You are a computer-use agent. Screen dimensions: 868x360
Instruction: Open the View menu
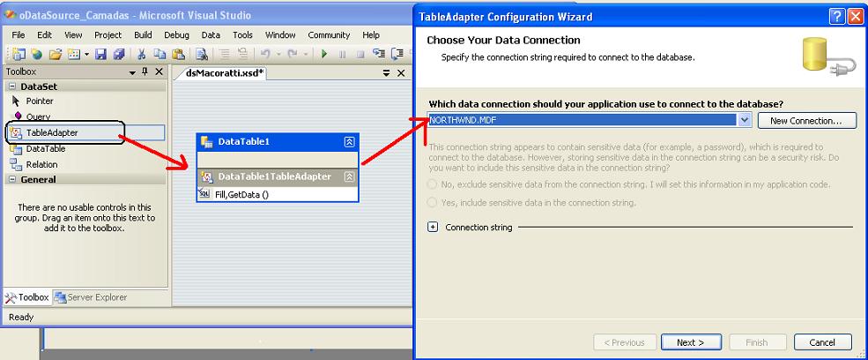pos(73,35)
